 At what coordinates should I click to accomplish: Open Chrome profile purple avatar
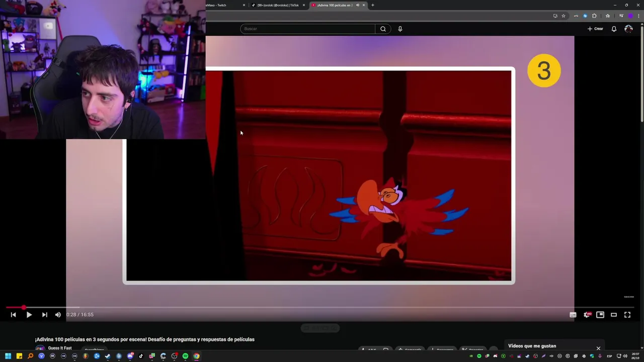pos(630,16)
